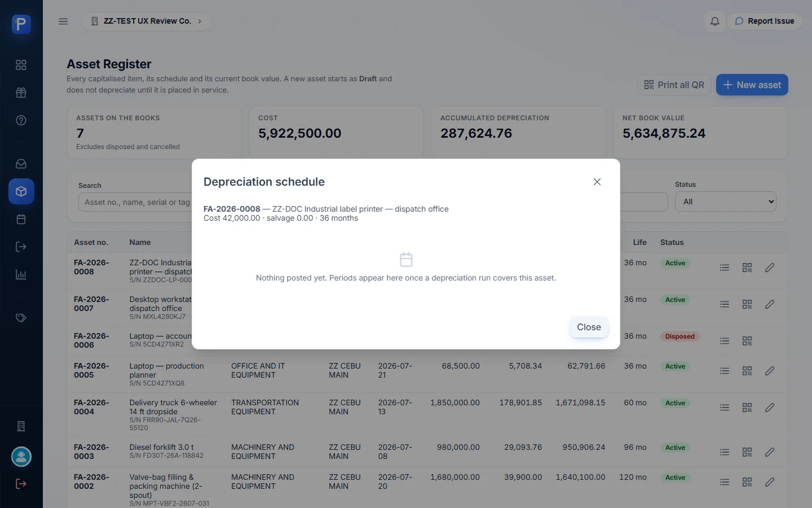The width and height of the screenshot is (812, 508).
Task: Open the calendar icon in sidebar
Action: click(x=21, y=219)
